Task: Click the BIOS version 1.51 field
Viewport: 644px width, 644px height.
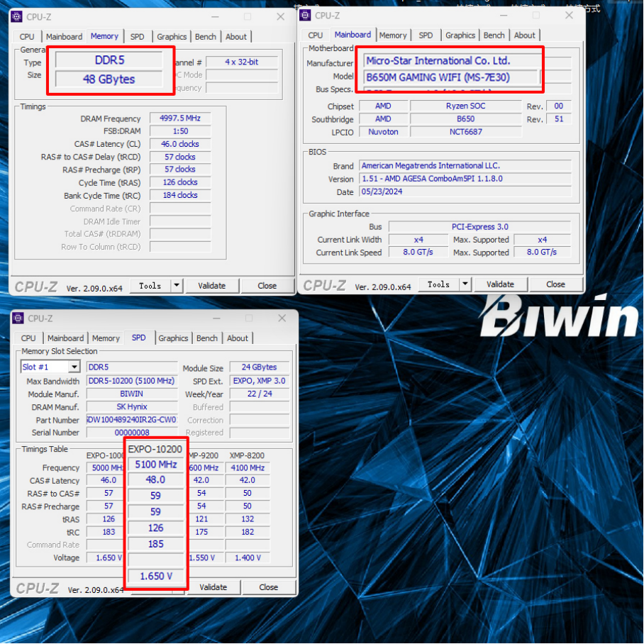Action: [x=465, y=179]
